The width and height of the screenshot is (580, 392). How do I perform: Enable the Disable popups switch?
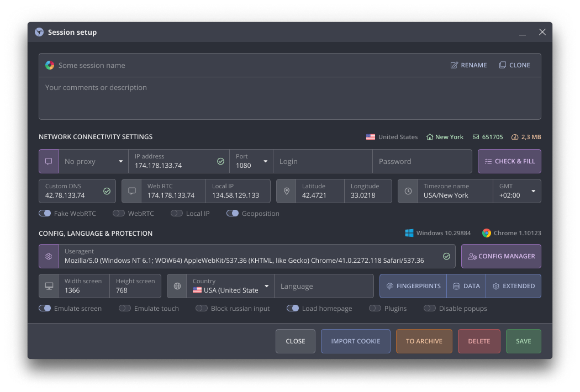(429, 309)
